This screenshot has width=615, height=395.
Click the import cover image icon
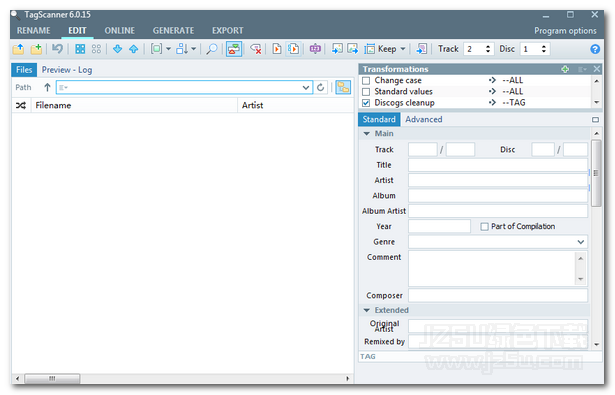(x=337, y=49)
